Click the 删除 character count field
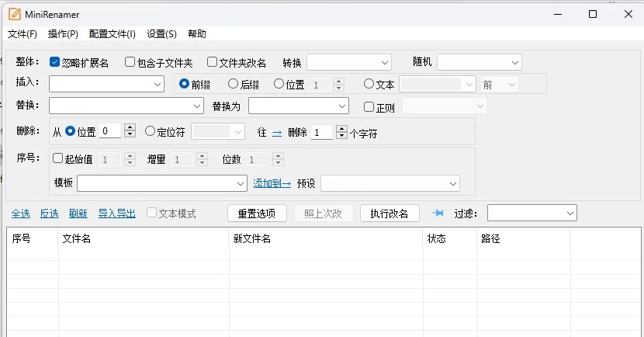Screen dimensions: 644x337 tap(321, 132)
